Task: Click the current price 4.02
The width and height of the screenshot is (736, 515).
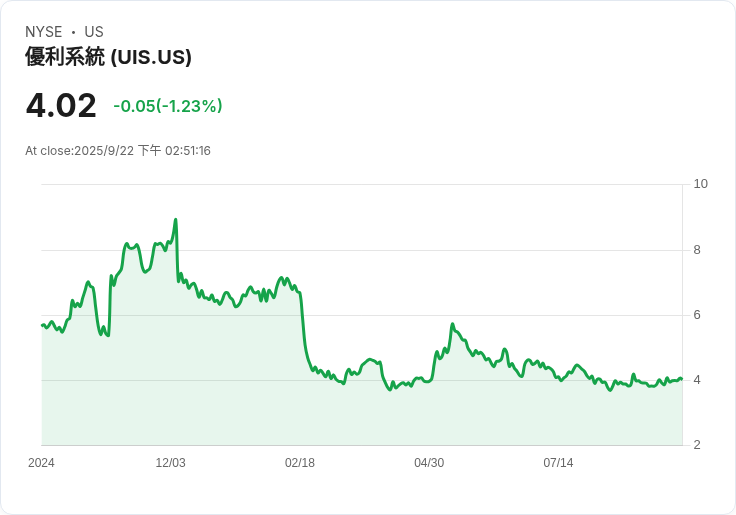Action: tap(61, 105)
